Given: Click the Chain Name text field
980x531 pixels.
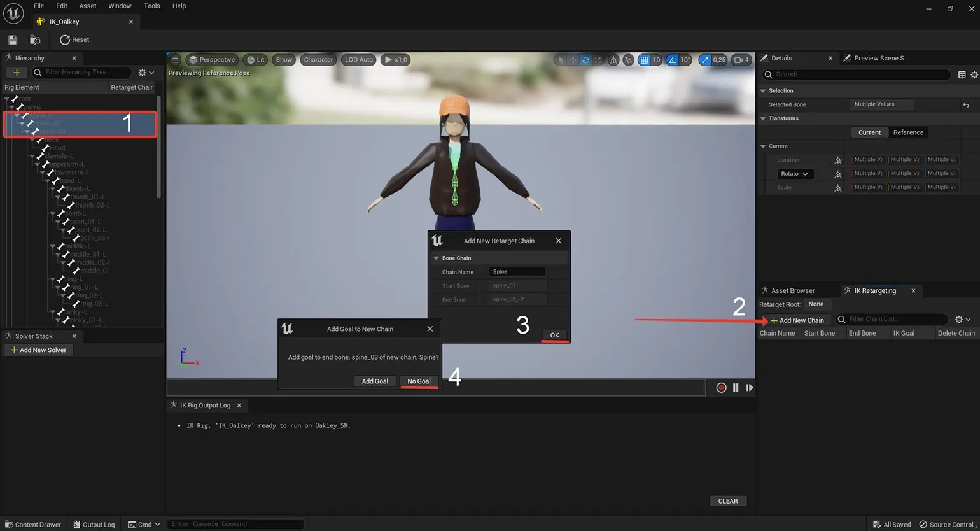Looking at the screenshot, I should tap(517, 272).
